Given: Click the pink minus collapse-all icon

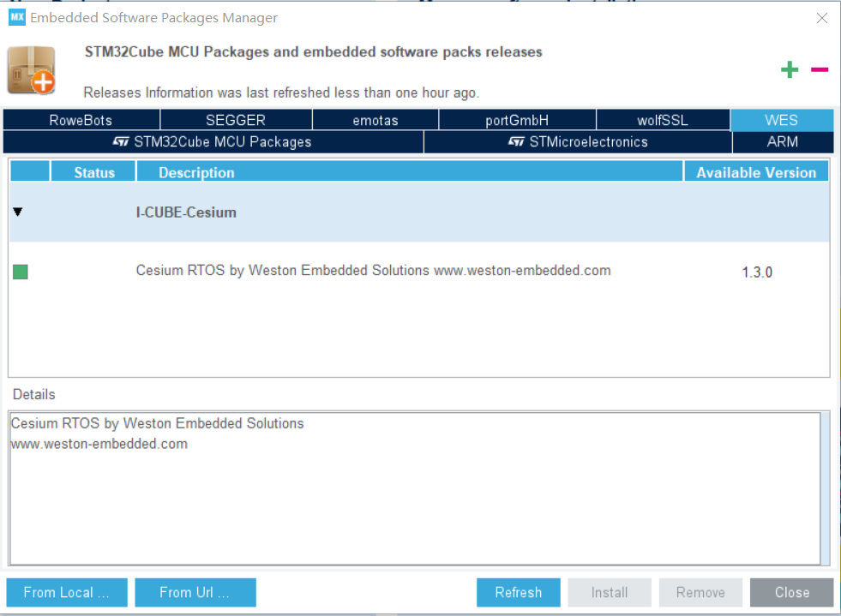Looking at the screenshot, I should click(x=819, y=69).
